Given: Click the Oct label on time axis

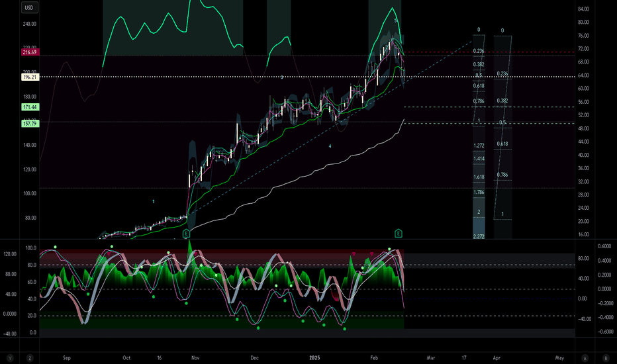Looking at the screenshot, I should coord(126,357).
